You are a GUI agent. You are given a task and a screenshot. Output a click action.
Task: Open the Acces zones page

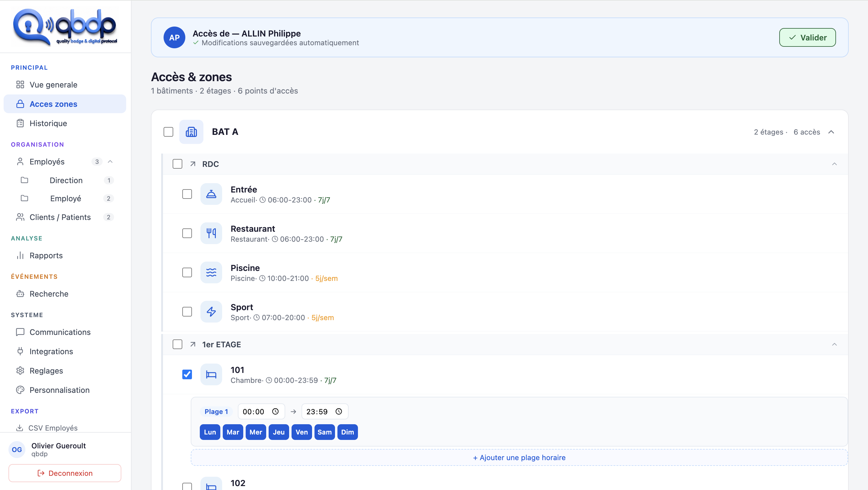point(65,104)
